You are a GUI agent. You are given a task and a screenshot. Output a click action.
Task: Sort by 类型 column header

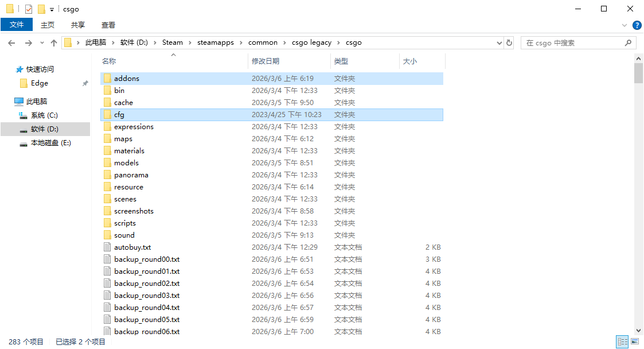point(341,61)
